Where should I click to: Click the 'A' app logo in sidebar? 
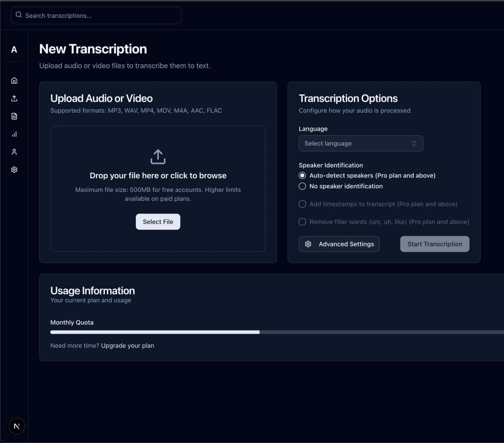point(14,49)
